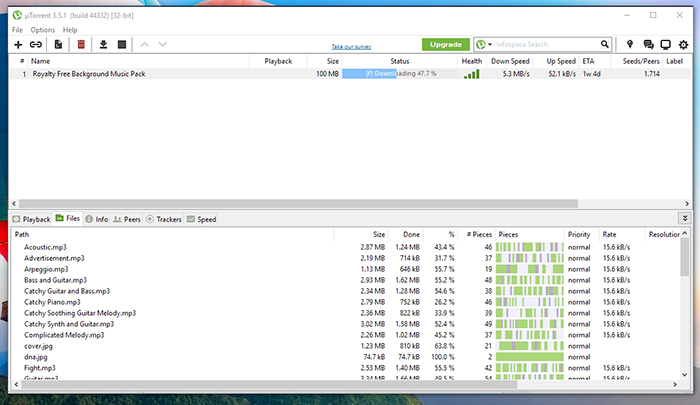This screenshot has width=700, height=405.
Task: Click the Take our survey link
Action: [x=351, y=47]
